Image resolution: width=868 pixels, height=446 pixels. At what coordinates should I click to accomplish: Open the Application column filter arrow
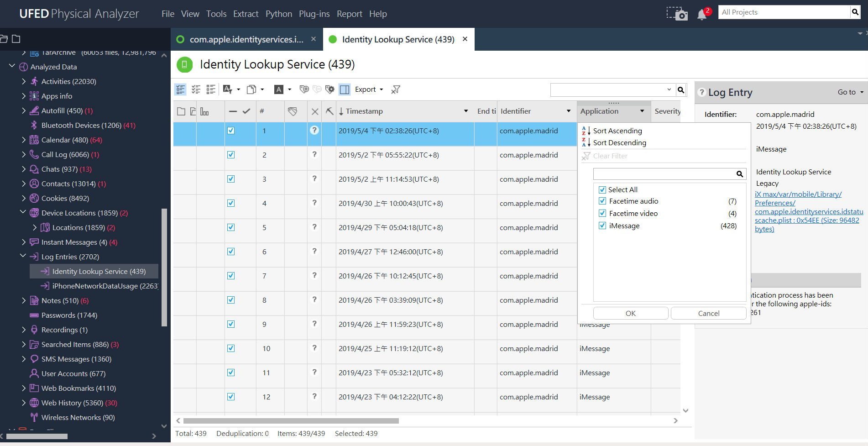point(642,111)
